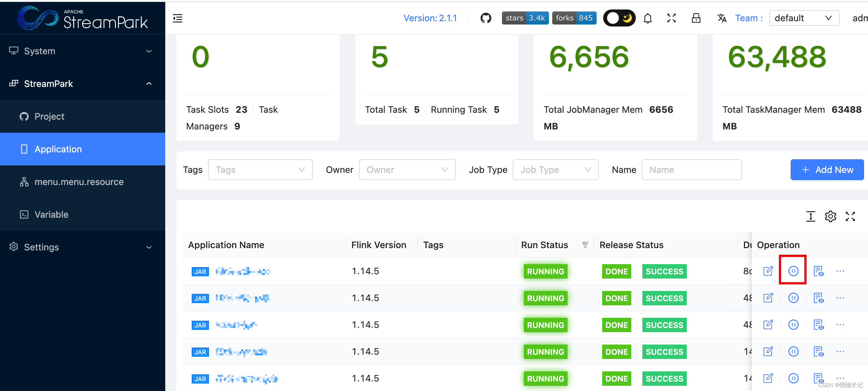Click the Version 2.1.1 link
The image size is (868, 391).
(x=430, y=18)
